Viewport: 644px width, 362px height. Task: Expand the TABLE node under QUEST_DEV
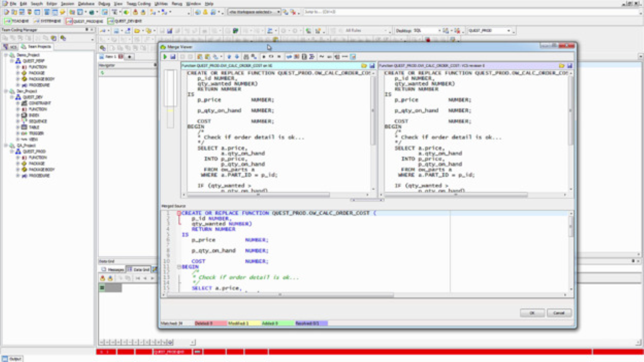[x=18, y=127]
